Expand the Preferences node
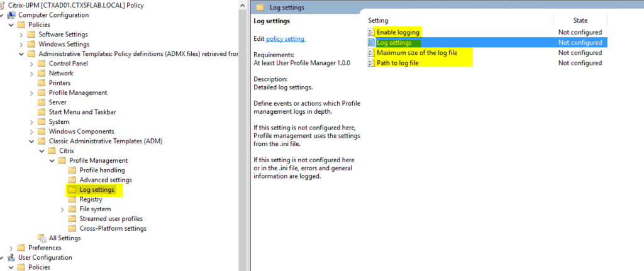Image resolution: width=644 pixels, height=271 pixels. click(x=11, y=248)
